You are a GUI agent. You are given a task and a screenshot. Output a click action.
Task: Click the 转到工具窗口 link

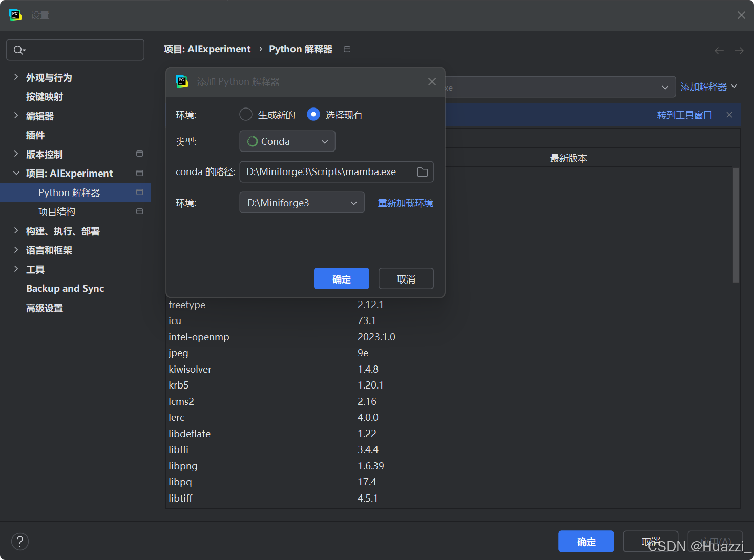(x=685, y=115)
